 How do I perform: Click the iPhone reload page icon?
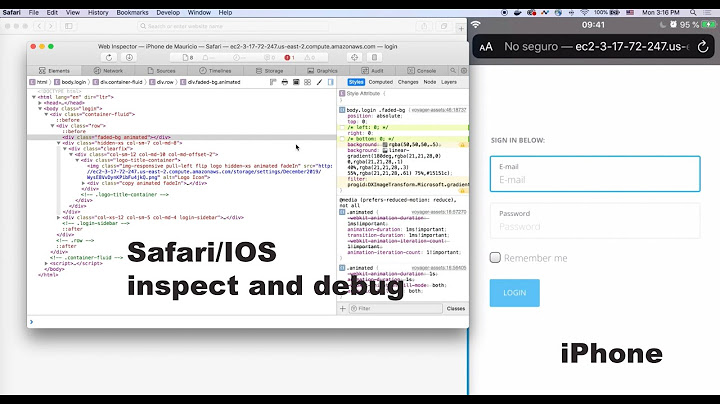(703, 46)
